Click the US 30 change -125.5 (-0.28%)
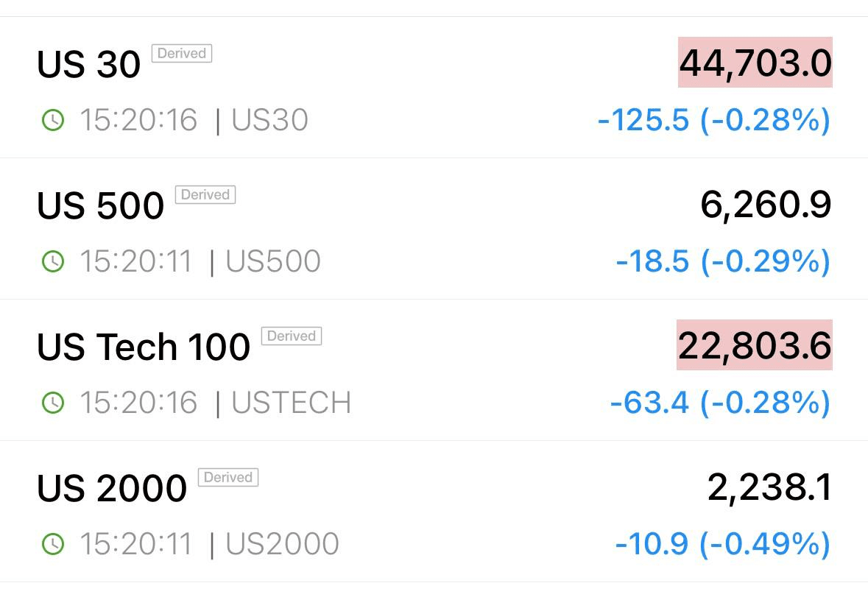The width and height of the screenshot is (868, 597). [714, 120]
